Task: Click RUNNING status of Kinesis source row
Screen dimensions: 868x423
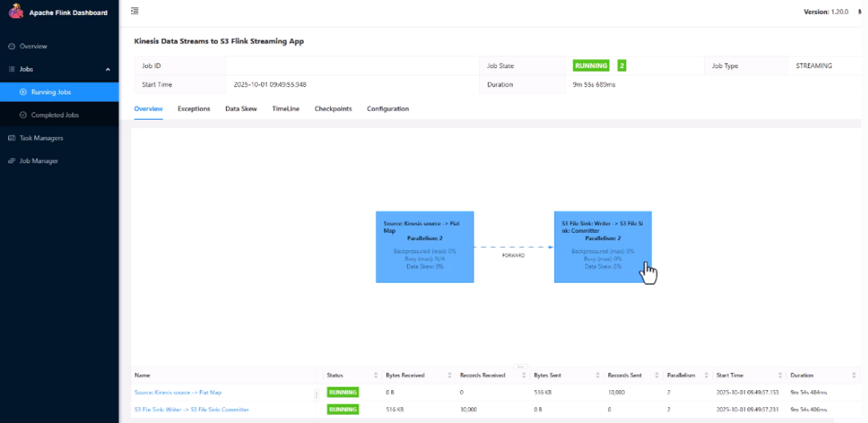Action: [x=343, y=392]
